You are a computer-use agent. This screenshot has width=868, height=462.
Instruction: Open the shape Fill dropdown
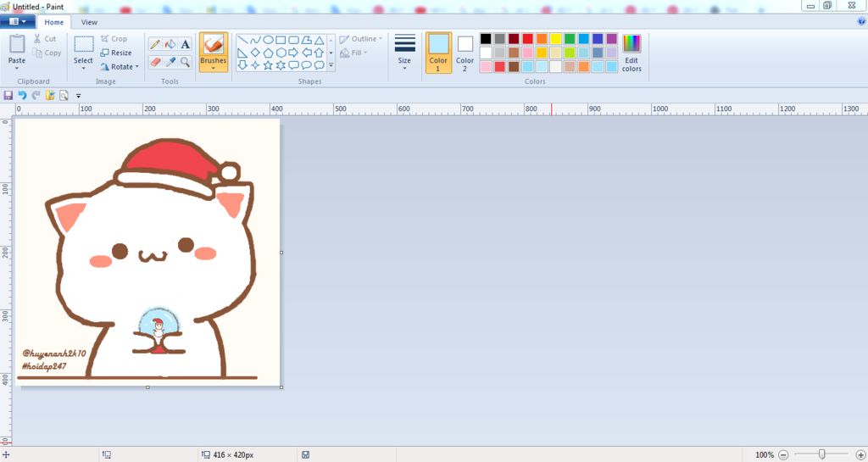[352, 53]
